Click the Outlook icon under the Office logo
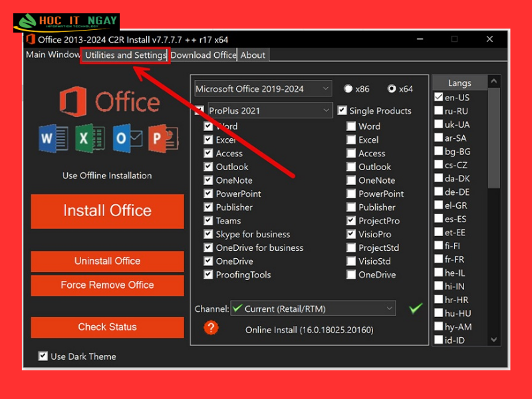Screen dimensions: 532x399 click(x=128, y=138)
